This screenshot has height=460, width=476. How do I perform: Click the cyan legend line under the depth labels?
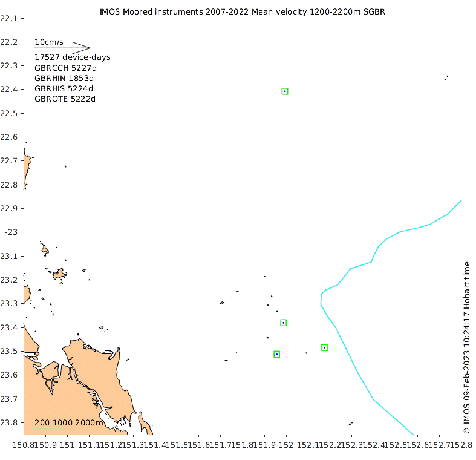48,429
